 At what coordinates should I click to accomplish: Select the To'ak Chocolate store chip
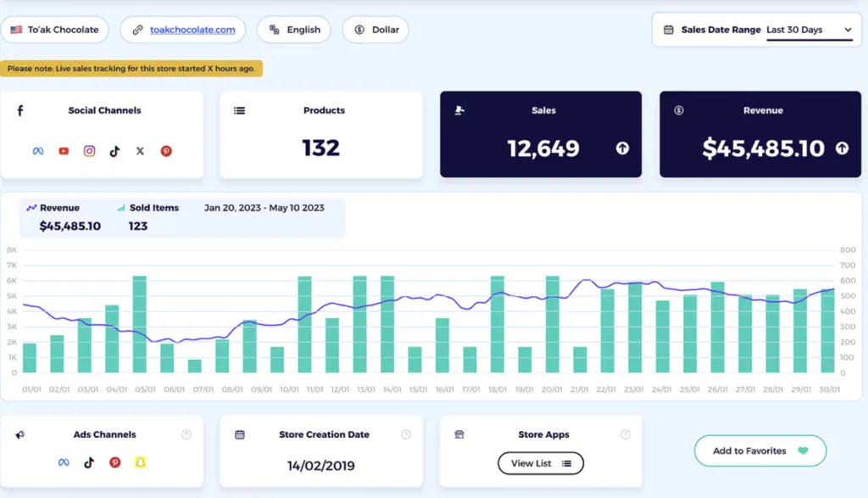pos(55,30)
